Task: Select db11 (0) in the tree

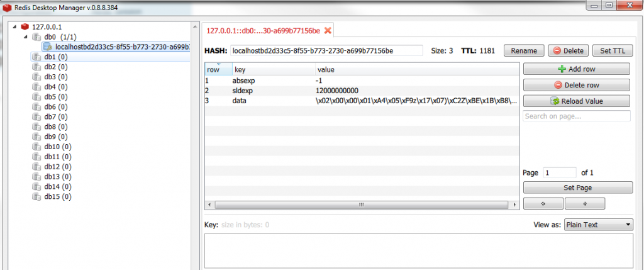Action: [58, 157]
